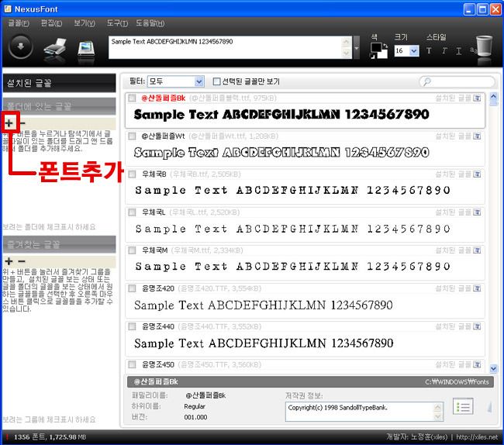Select the 윤명조420 sample text preview
This screenshot has width=504, height=445.
[264, 305]
